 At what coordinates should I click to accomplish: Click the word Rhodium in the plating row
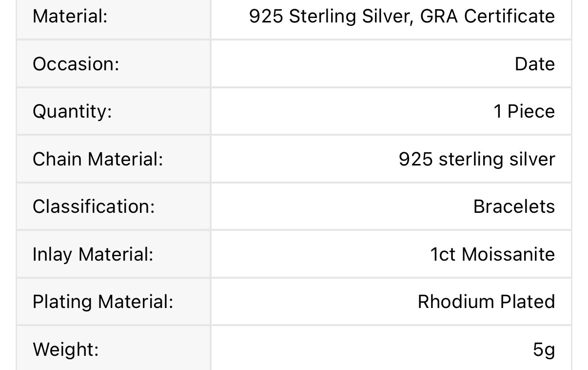point(450,302)
